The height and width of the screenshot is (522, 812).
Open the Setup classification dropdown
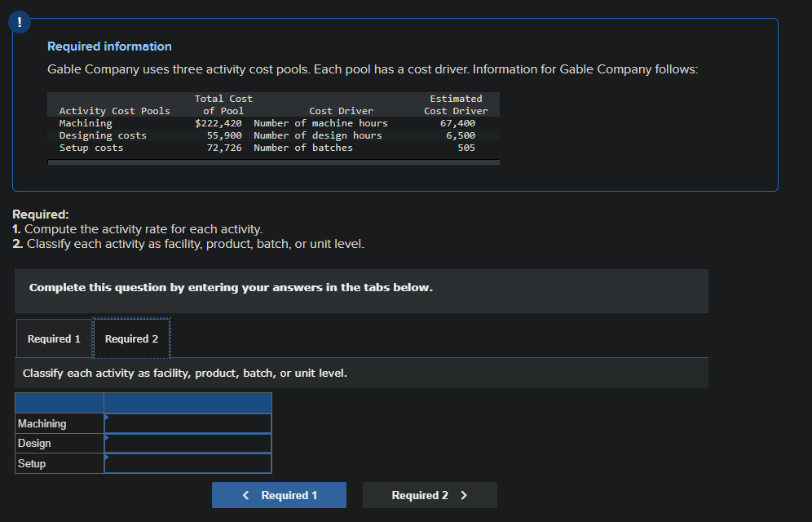(188, 463)
